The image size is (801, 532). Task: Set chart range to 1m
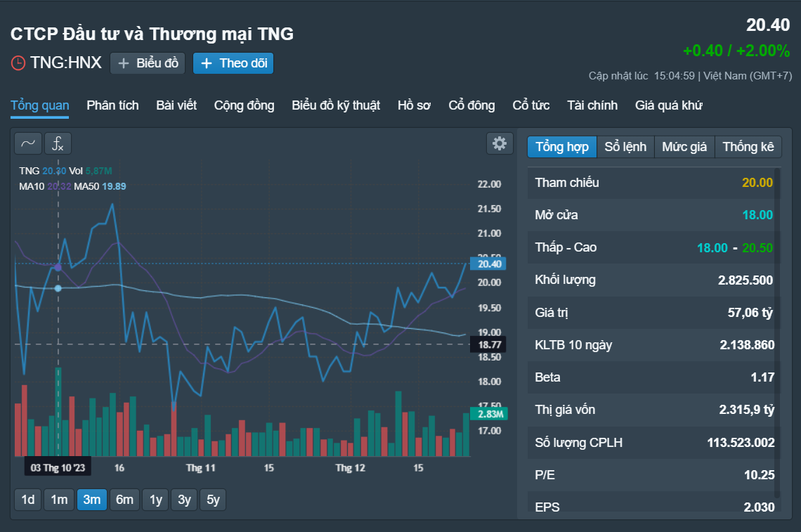[x=59, y=500]
